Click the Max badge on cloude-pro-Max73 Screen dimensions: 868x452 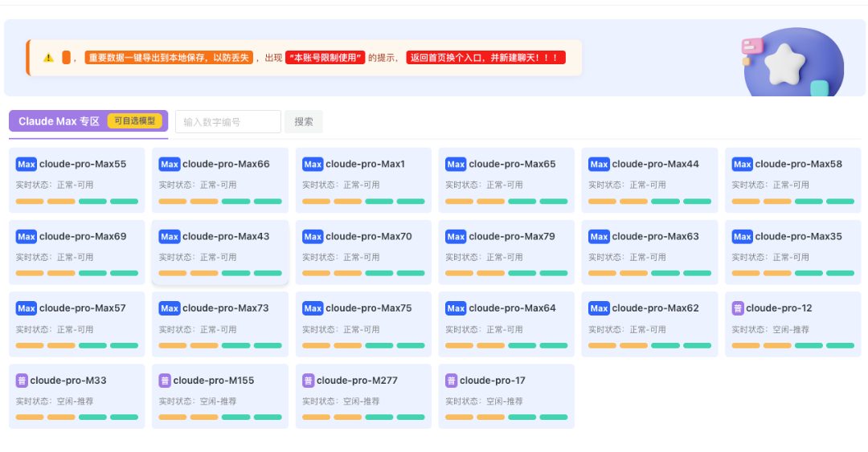tap(170, 308)
